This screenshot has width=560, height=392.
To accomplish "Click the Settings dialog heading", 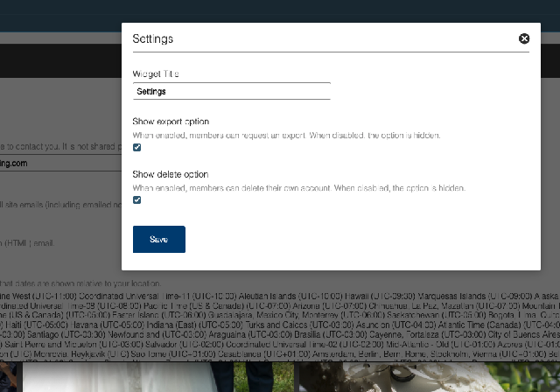I will pyautogui.click(x=153, y=38).
